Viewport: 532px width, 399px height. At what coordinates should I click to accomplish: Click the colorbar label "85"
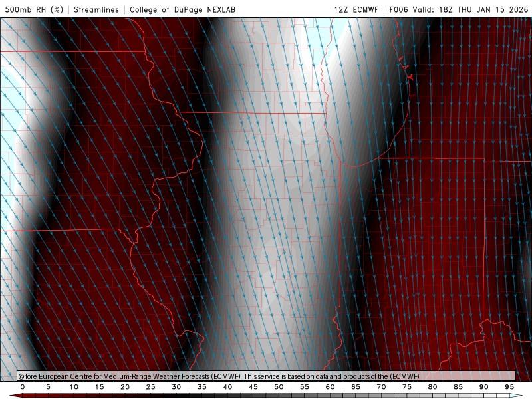pos(458,387)
